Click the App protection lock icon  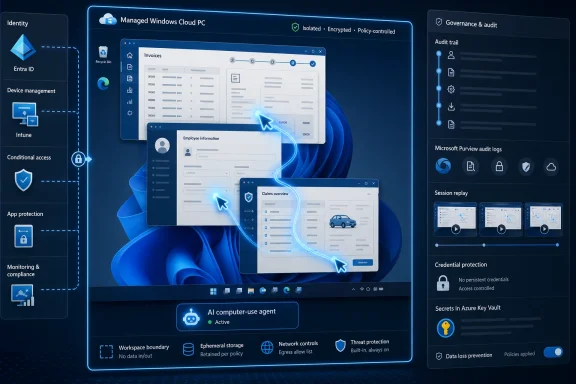(24, 236)
